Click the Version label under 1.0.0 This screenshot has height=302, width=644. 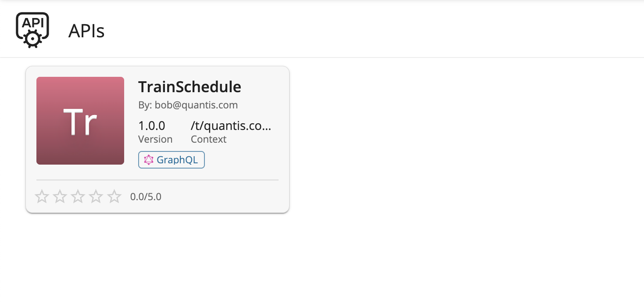click(x=155, y=140)
